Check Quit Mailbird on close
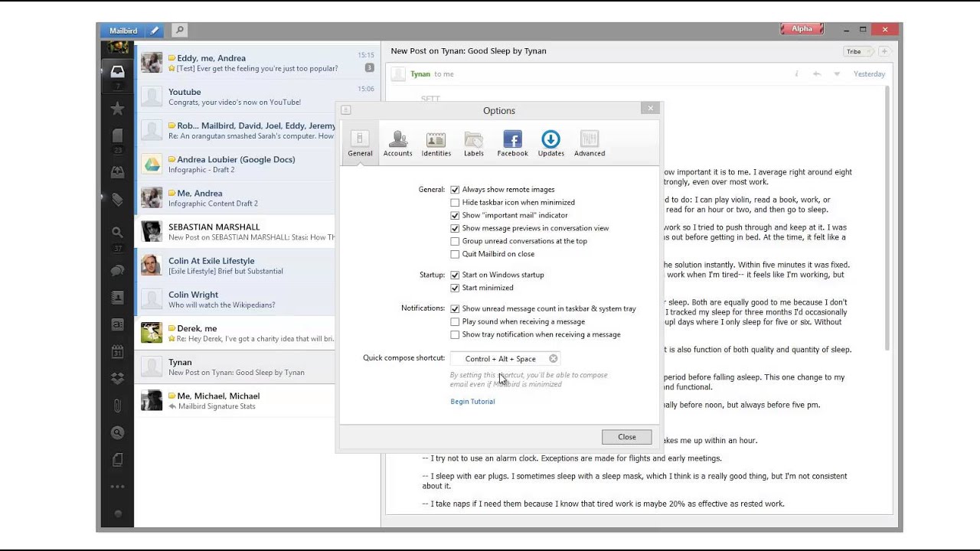The image size is (980, 551). point(455,254)
